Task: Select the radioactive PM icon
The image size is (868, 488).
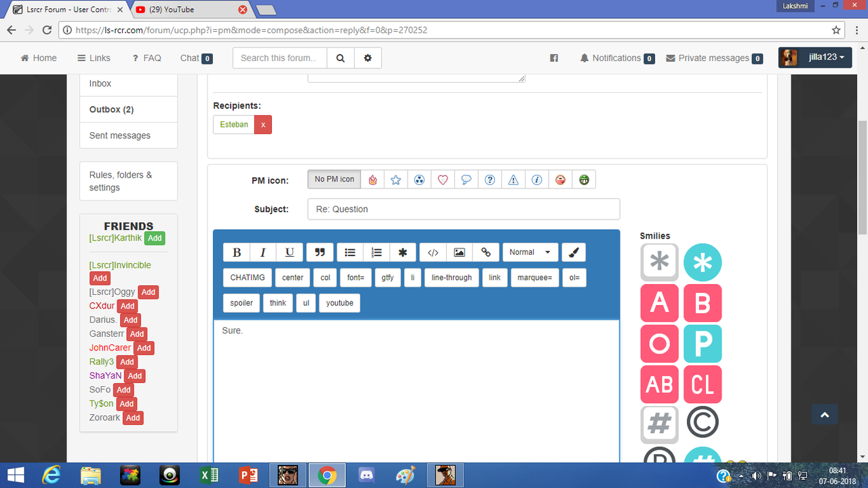Action: (x=419, y=180)
